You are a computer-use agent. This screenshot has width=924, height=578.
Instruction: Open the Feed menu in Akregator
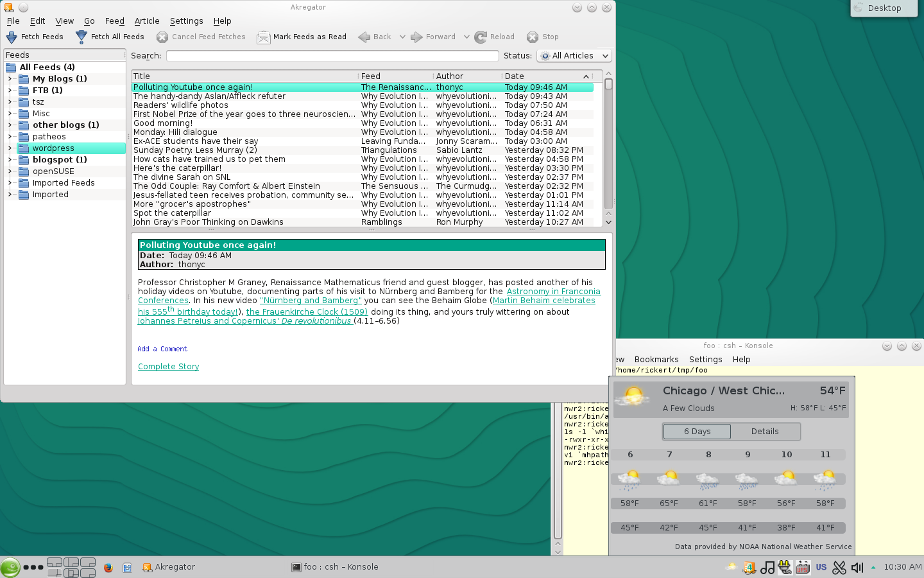point(114,21)
